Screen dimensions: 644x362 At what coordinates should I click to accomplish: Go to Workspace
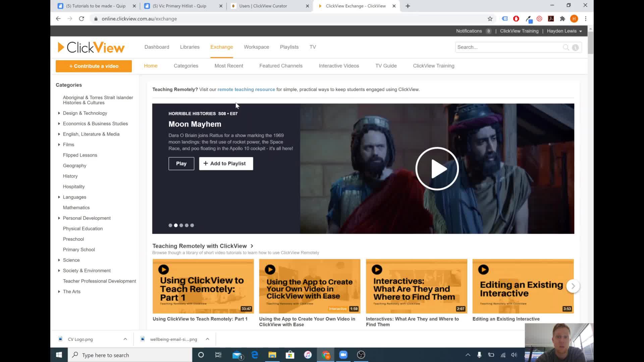click(x=256, y=47)
